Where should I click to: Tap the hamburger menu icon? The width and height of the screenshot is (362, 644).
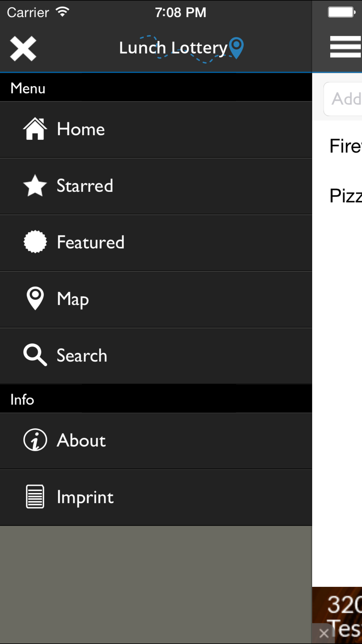click(346, 47)
